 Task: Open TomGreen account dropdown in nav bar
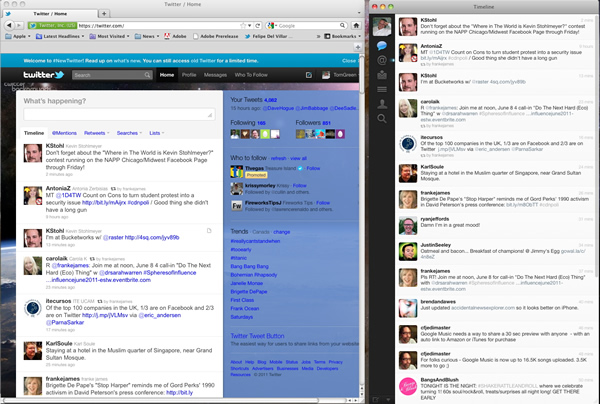point(340,75)
